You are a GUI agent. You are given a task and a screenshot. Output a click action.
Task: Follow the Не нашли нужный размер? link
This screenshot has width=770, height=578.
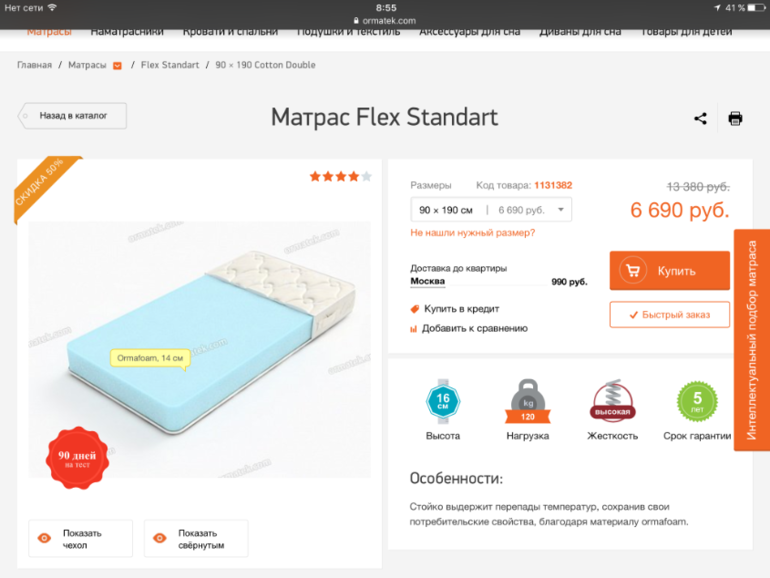point(472,233)
